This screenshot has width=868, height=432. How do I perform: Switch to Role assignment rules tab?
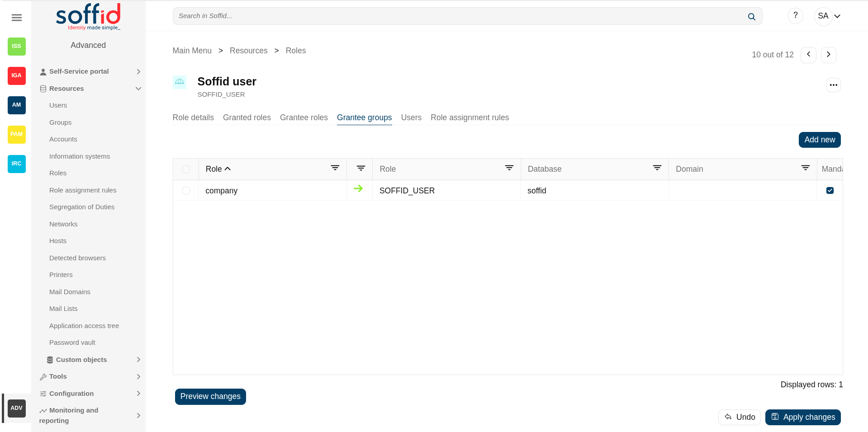[470, 117]
